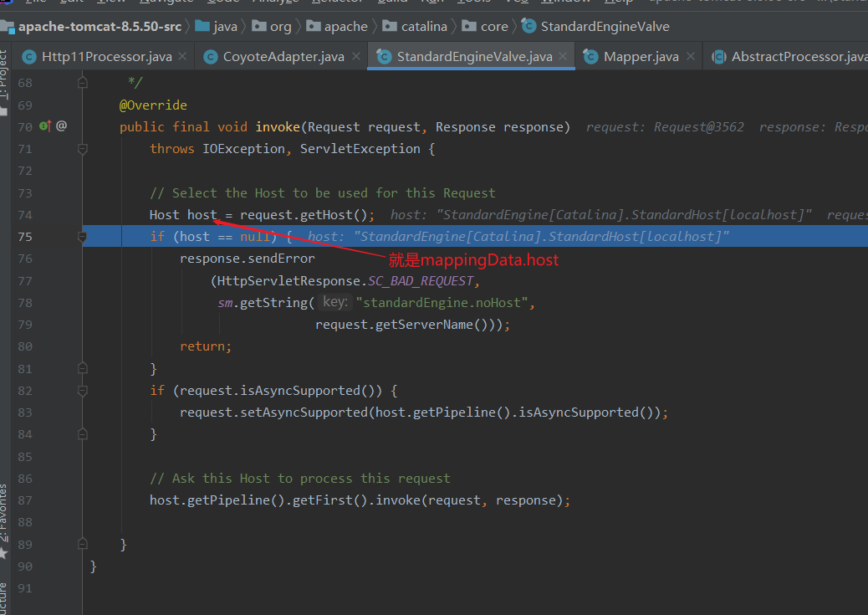Click the "standardEngine.noHost" string
Image resolution: width=868 pixels, height=615 pixels.
[x=442, y=303]
